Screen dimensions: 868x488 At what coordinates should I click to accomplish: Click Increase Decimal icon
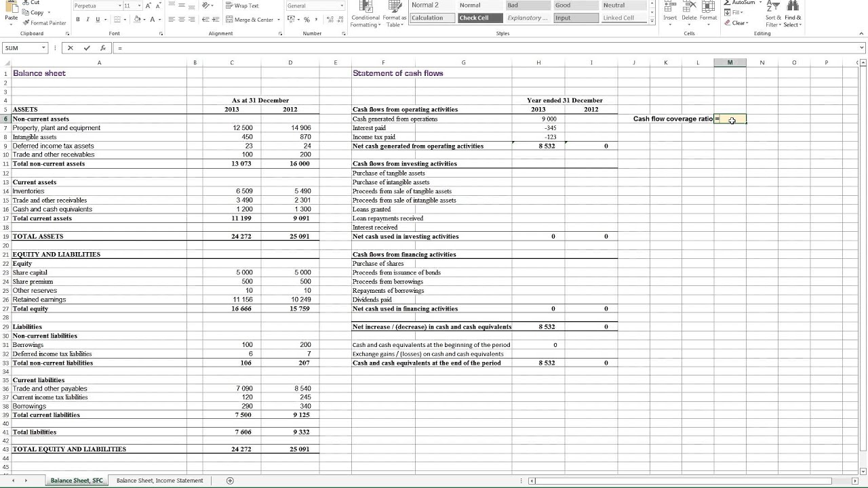click(x=330, y=20)
